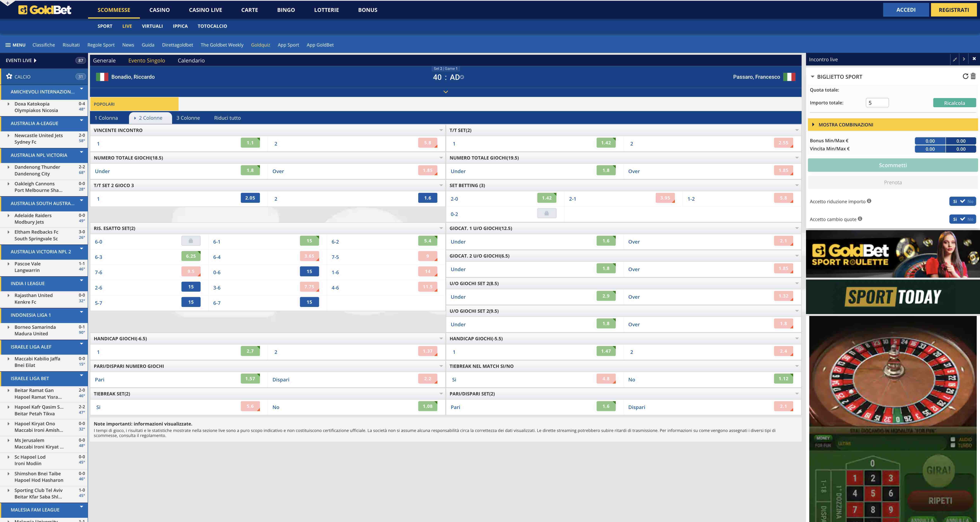
Task: Toggle the Accetto riduzione importo Si/No switch
Action: pos(962,201)
